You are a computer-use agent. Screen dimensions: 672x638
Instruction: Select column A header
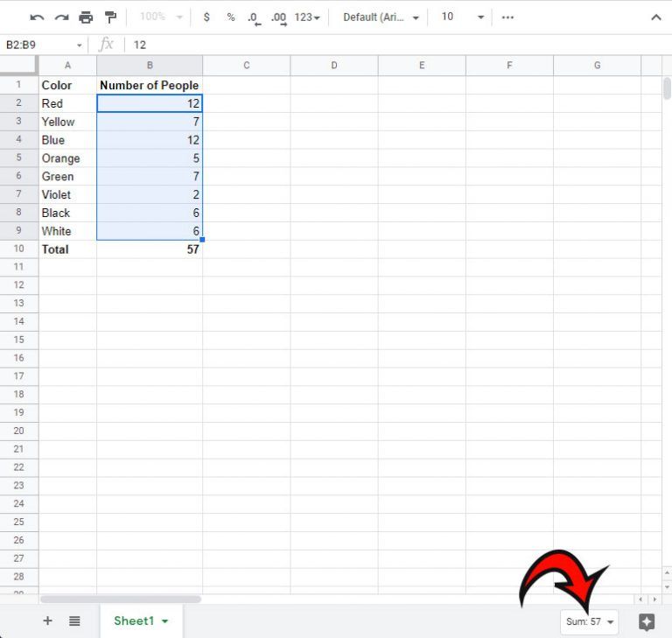pyautogui.click(x=67, y=66)
